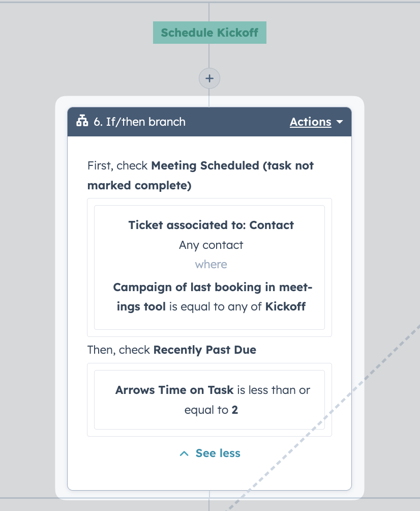Select the 'Recently Past Due' branch name
This screenshot has height=511, width=420.
[205, 350]
